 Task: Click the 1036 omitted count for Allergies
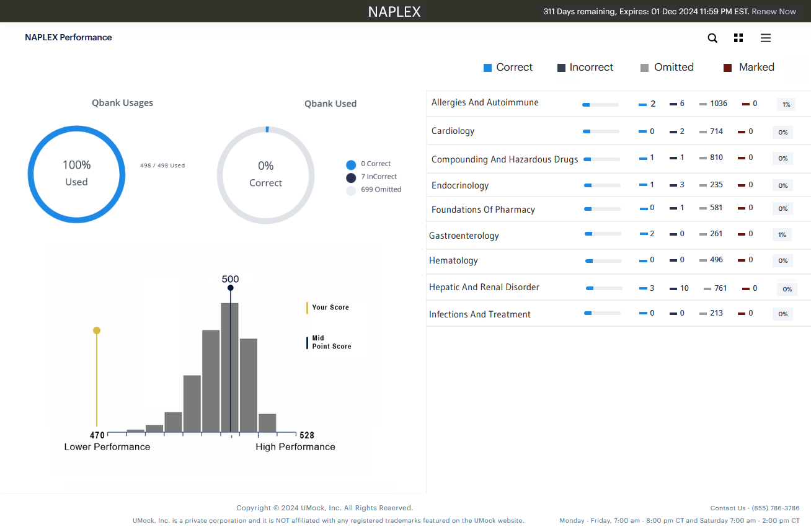pos(719,104)
